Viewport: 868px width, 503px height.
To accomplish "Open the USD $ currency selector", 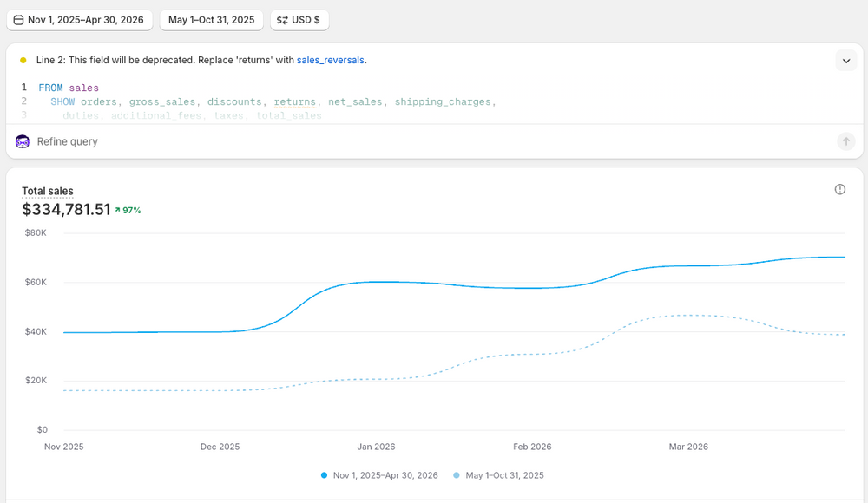I will pyautogui.click(x=299, y=20).
